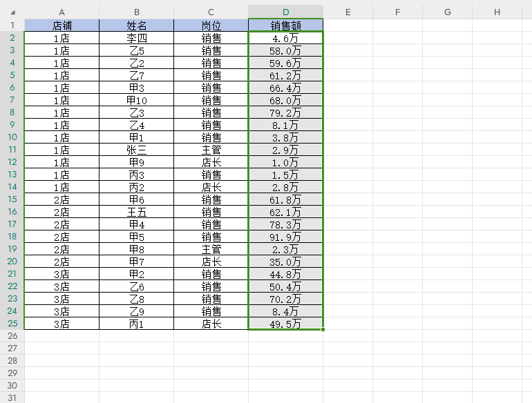The width and height of the screenshot is (532, 403).
Task: Select the cell containing 张三
Action: (x=136, y=150)
